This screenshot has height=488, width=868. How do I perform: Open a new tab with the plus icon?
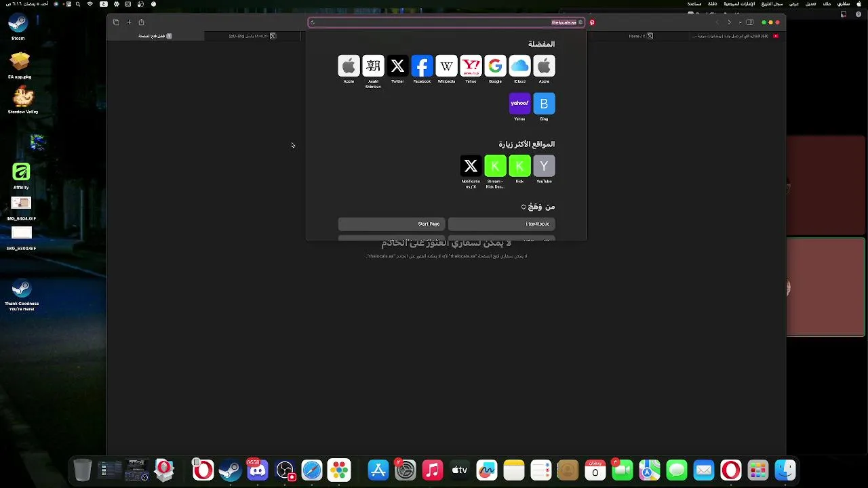click(129, 22)
